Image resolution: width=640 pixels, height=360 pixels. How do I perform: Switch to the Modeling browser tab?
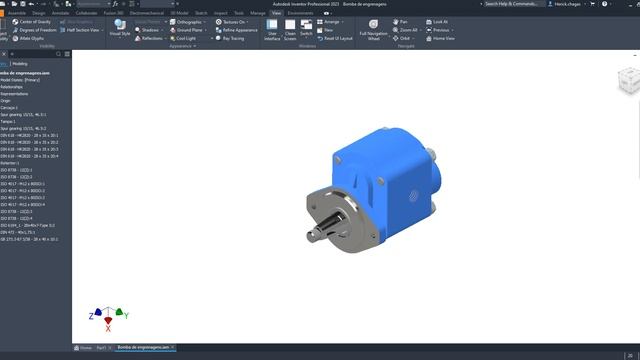click(20, 64)
